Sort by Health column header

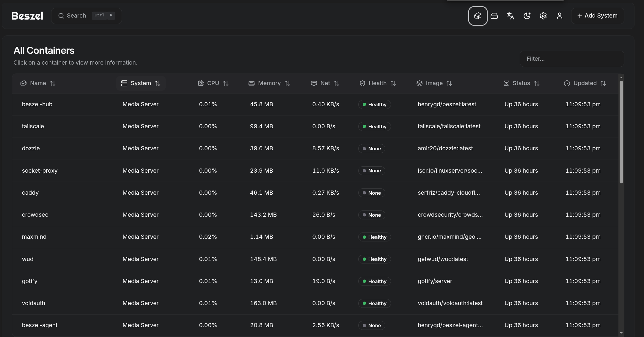(378, 83)
